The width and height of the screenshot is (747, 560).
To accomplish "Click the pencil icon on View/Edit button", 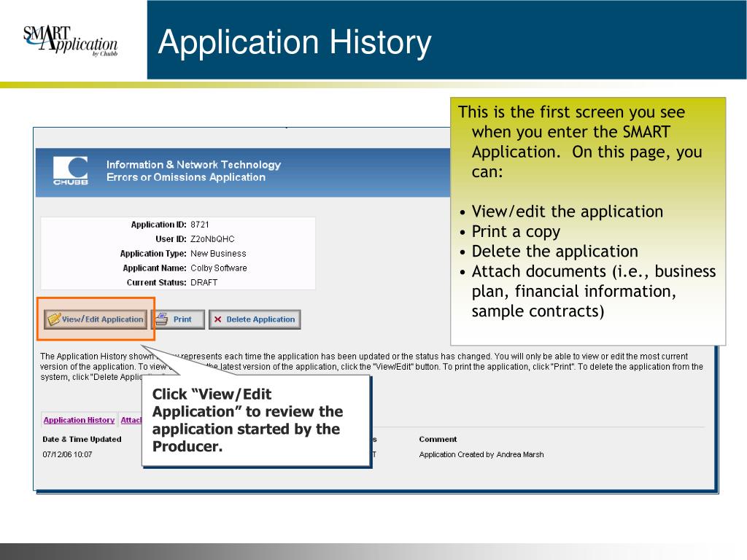I will pos(54,319).
